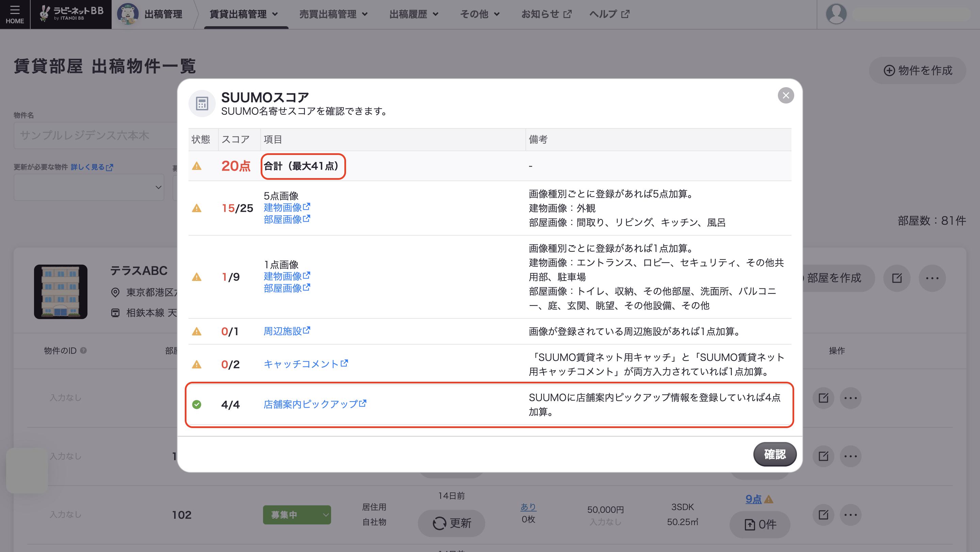Click the 出稿管理 bear mascot icon
980x552 pixels.
click(128, 14)
